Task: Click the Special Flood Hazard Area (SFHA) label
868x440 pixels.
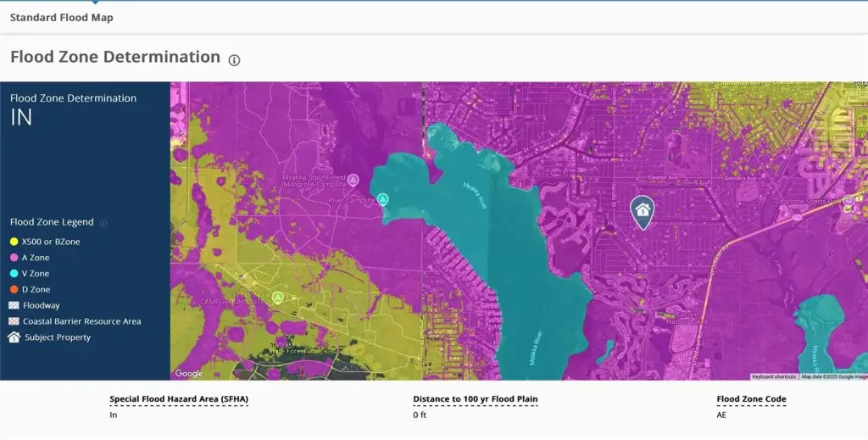Action: (179, 399)
